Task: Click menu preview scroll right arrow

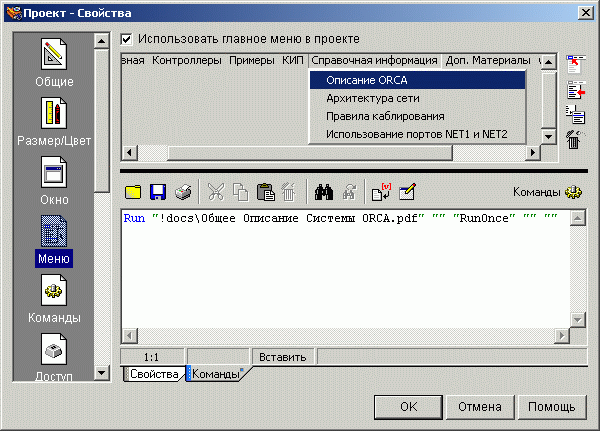Action: click(533, 152)
